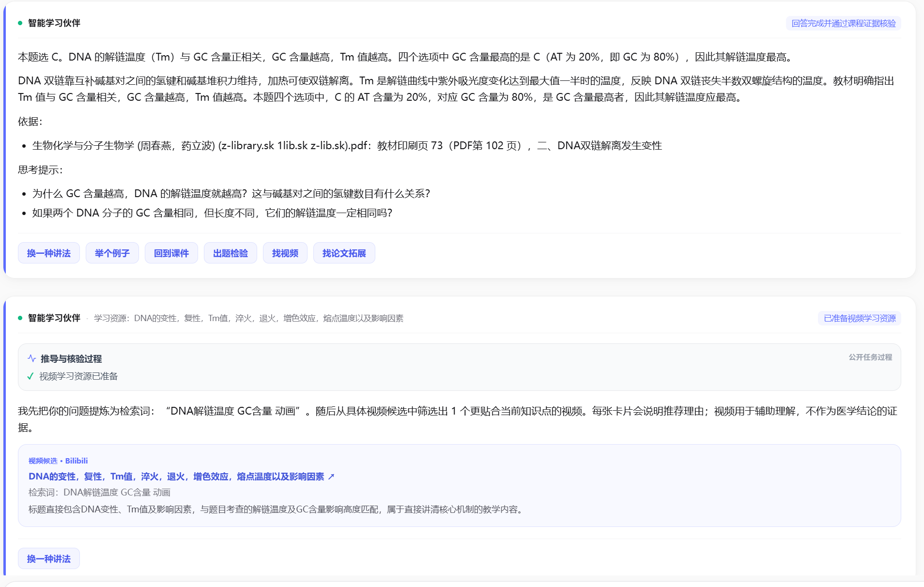Click the 已准备视频学习资源 status badge

[x=860, y=318]
